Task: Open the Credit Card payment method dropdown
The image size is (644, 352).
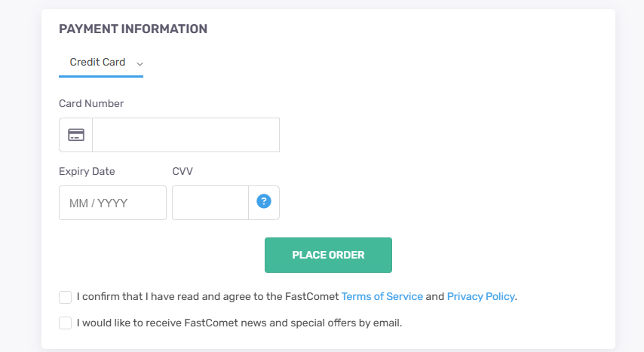Action: pyautogui.click(x=98, y=63)
